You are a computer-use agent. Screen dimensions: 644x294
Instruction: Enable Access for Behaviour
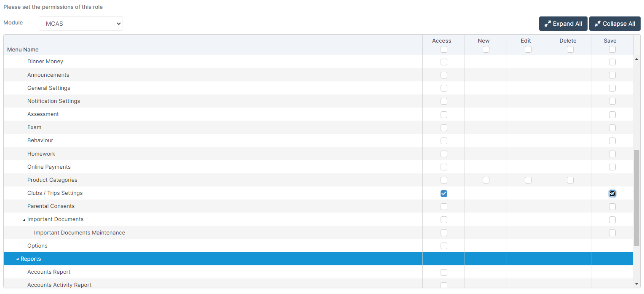[444, 141]
